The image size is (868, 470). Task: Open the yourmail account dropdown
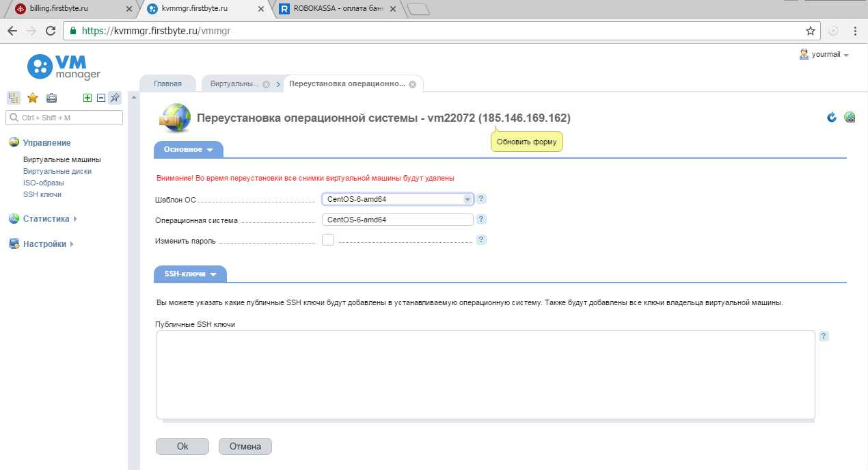tap(830, 55)
